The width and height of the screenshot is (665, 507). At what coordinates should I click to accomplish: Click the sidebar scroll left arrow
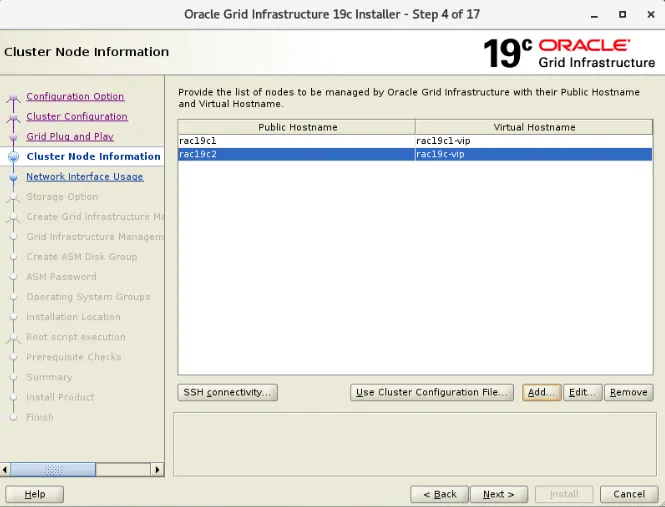pos(5,470)
